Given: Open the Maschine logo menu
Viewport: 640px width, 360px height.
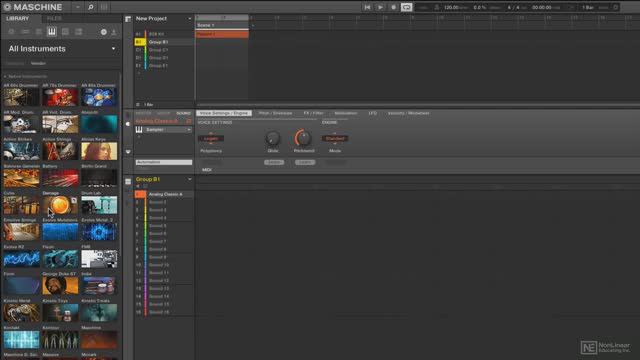Looking at the screenshot, I should tap(7, 7).
